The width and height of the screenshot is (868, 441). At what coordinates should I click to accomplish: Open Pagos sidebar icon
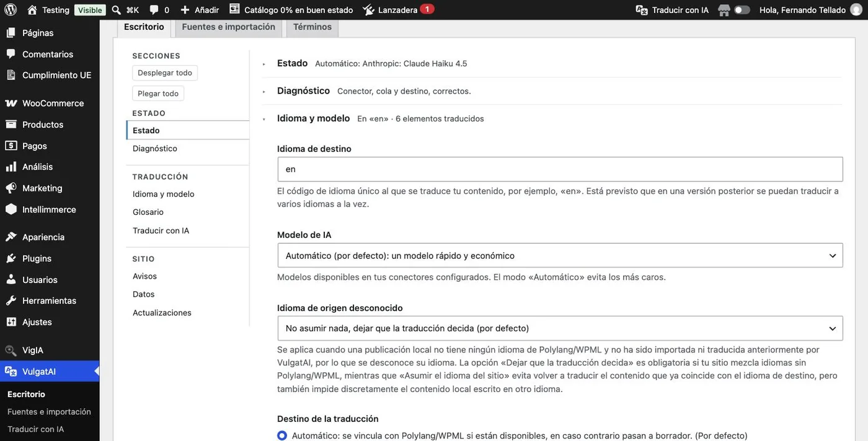pos(11,146)
